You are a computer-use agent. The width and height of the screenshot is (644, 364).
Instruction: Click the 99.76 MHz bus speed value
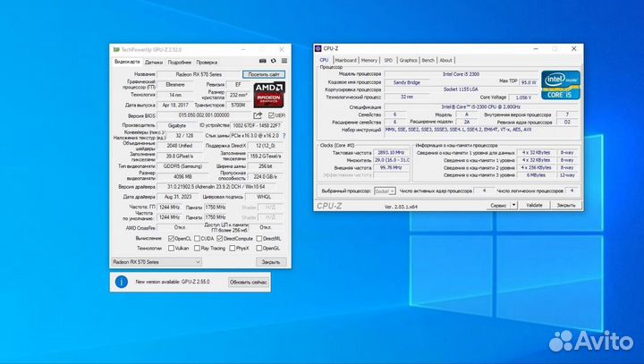coord(392,167)
